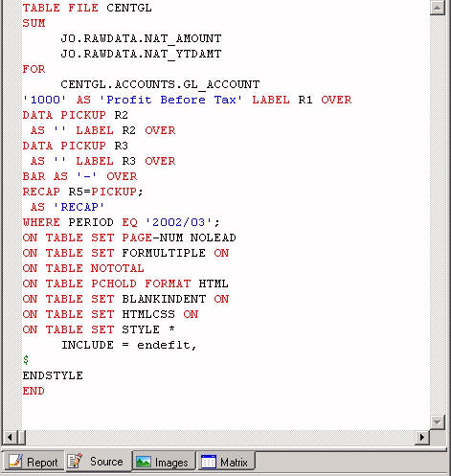Place cursor on 'RECAP R5=PICKUP;' line

[x=83, y=192]
